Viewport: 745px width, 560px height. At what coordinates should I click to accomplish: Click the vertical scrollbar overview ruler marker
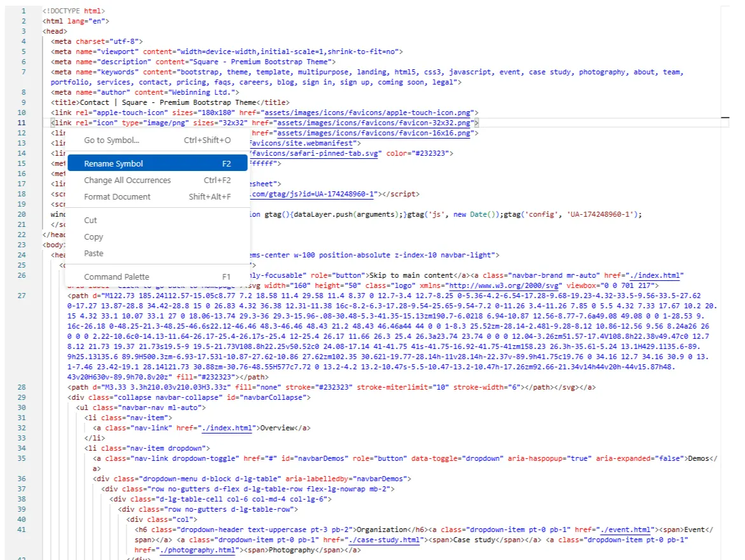[725, 117]
